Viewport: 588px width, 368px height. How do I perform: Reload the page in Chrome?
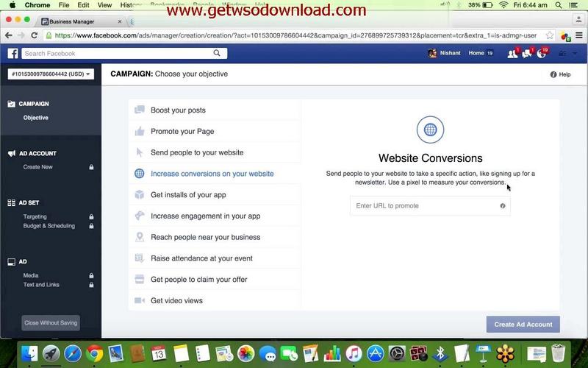click(34, 35)
